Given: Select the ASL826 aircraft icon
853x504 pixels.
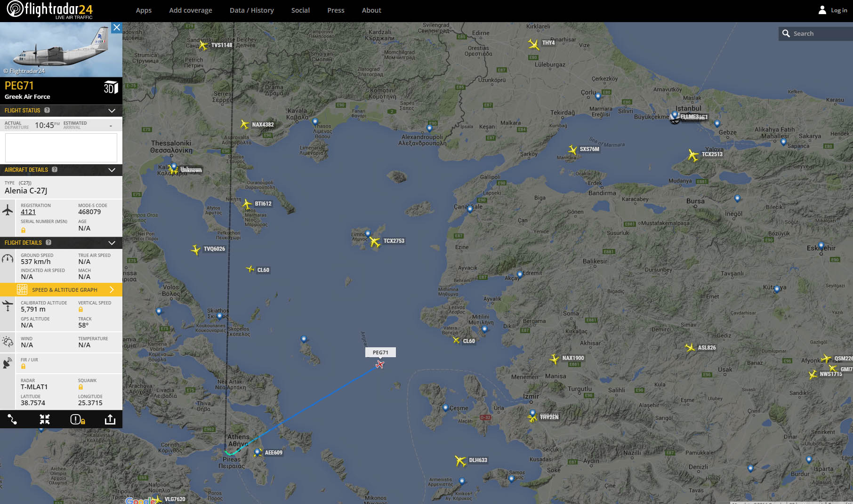Looking at the screenshot, I should pyautogui.click(x=690, y=348).
